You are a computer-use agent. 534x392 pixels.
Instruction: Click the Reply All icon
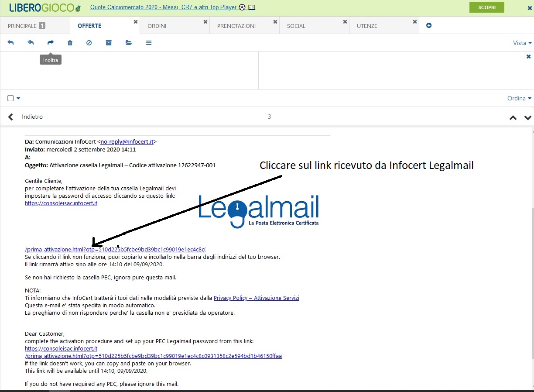pos(31,43)
